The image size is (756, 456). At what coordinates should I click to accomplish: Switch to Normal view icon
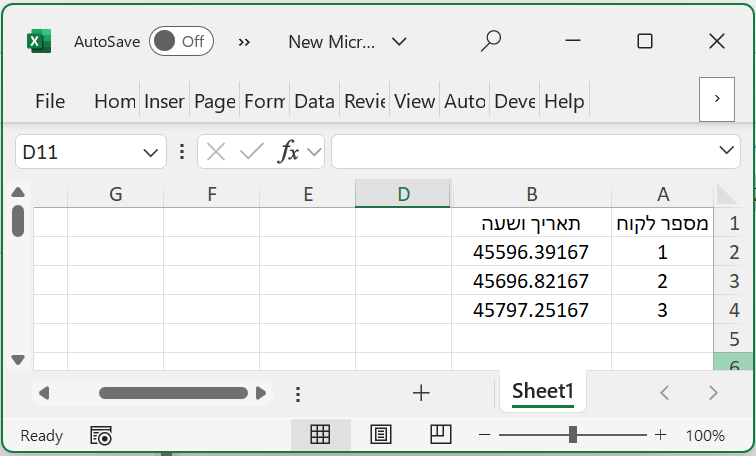click(x=320, y=435)
